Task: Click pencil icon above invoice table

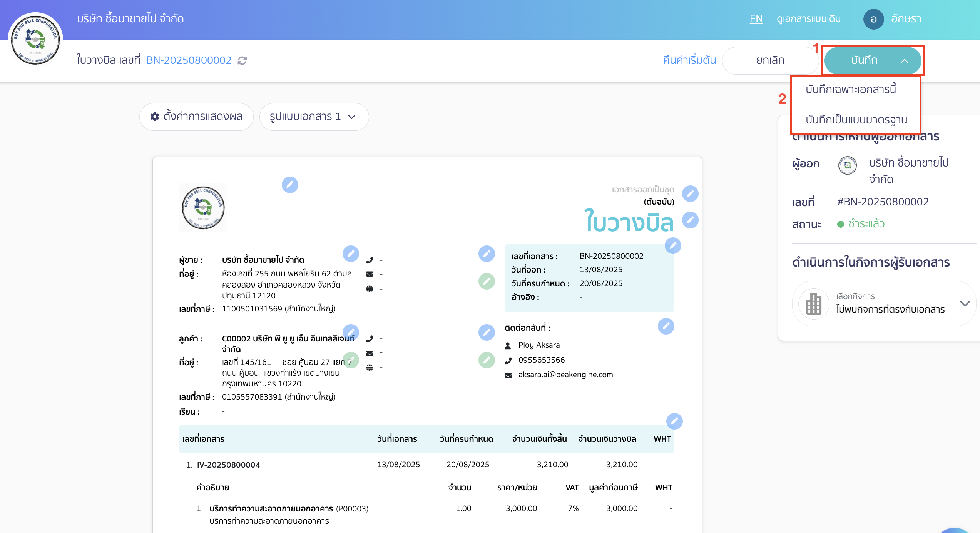Action: click(674, 421)
